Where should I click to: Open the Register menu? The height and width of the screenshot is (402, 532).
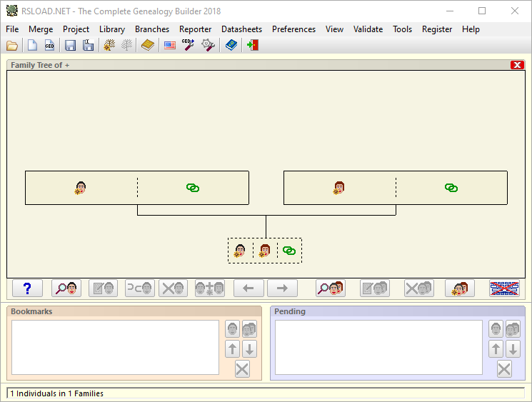[x=437, y=29]
